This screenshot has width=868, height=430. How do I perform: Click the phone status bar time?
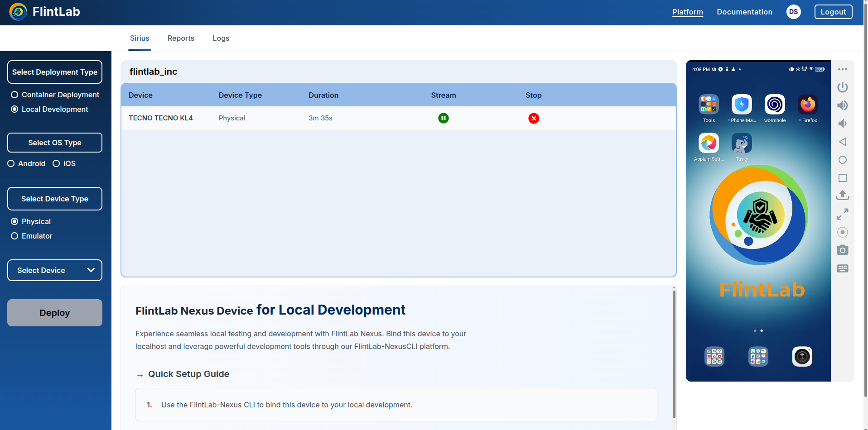701,69
